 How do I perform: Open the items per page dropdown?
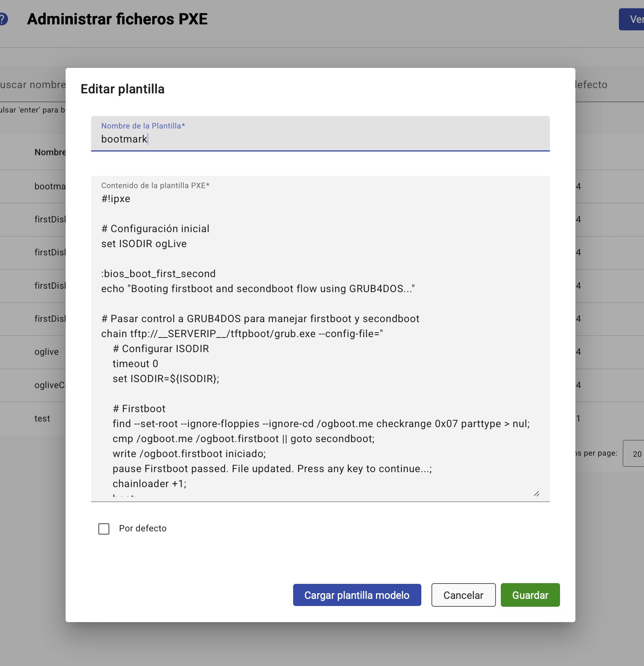point(634,454)
